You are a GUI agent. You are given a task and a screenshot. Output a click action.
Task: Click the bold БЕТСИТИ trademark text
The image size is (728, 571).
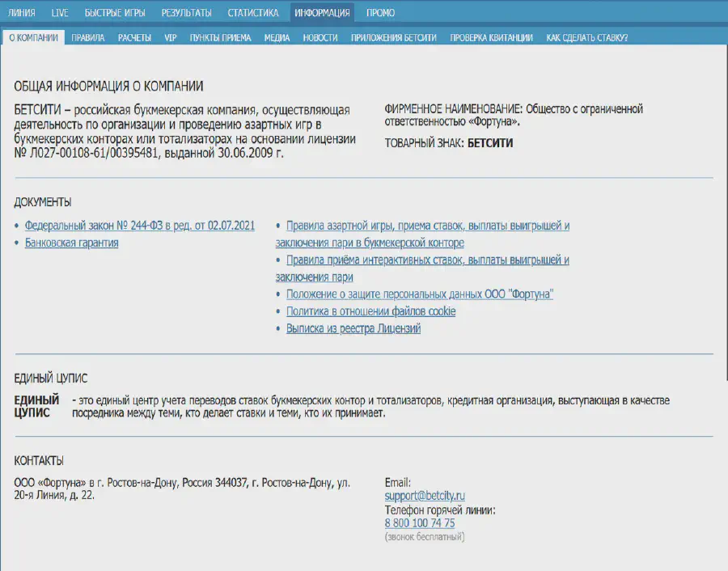tap(490, 143)
